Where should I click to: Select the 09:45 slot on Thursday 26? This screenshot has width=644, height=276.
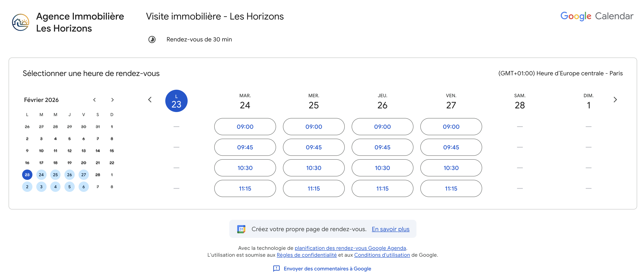click(x=382, y=147)
